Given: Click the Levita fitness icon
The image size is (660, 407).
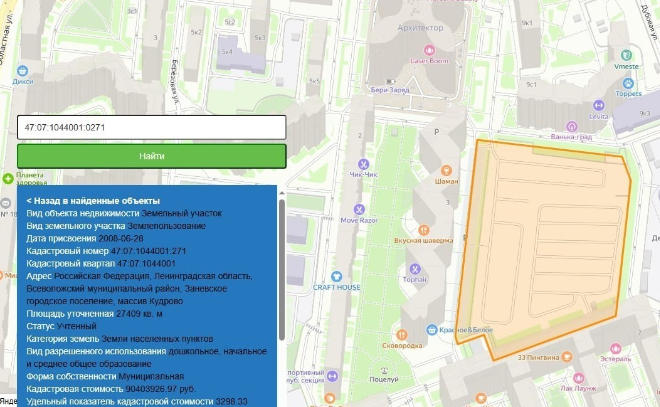Looking at the screenshot, I should pos(599,104).
